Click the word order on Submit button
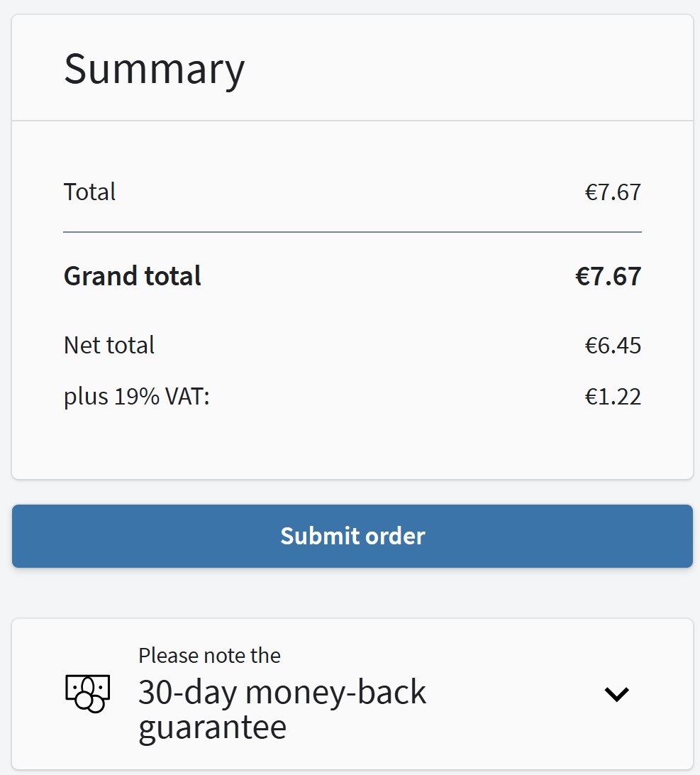The width and height of the screenshot is (700, 775). [x=395, y=536]
